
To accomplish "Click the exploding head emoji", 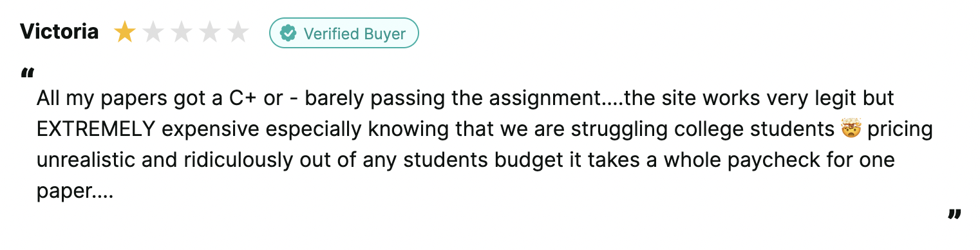I will [x=851, y=129].
